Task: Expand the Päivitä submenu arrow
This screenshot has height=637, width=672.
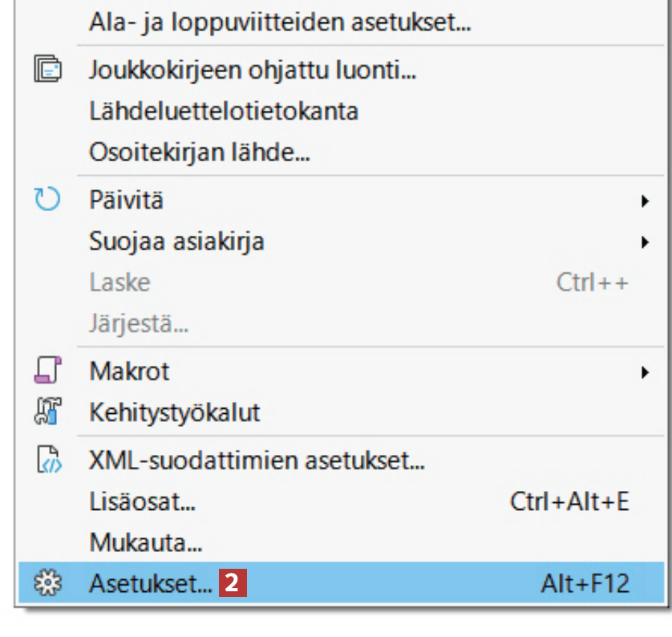Action: pyautogui.click(x=644, y=201)
